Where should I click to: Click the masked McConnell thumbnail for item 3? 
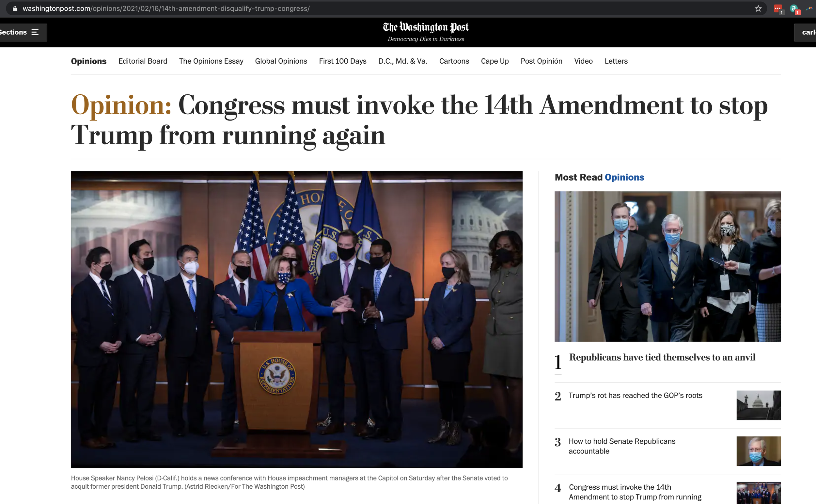coord(759,451)
